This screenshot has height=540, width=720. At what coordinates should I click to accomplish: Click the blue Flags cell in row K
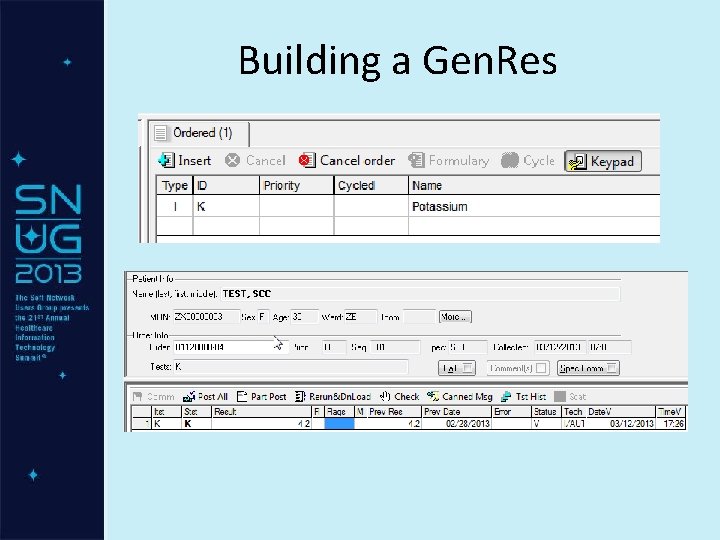[339, 423]
